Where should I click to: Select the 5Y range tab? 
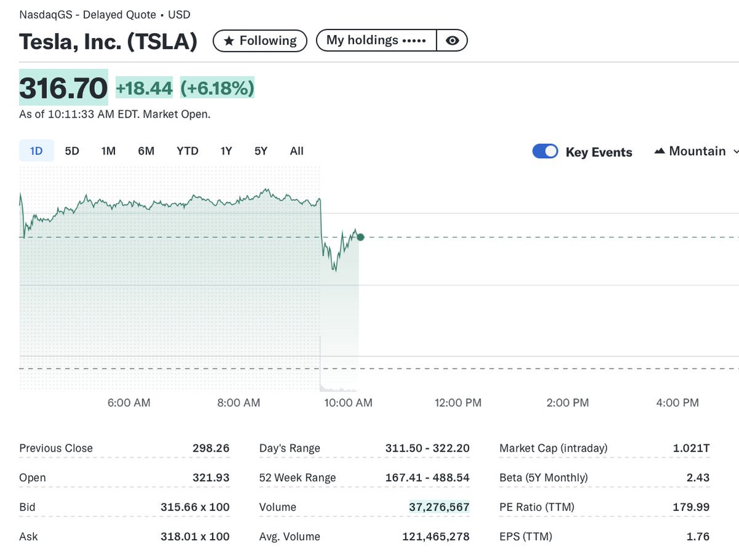tap(261, 151)
